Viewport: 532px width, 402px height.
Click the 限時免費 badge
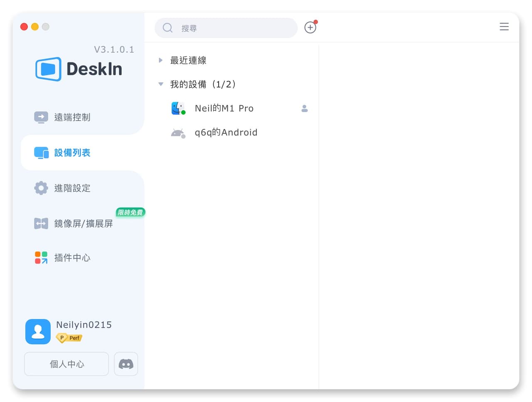pyautogui.click(x=131, y=212)
